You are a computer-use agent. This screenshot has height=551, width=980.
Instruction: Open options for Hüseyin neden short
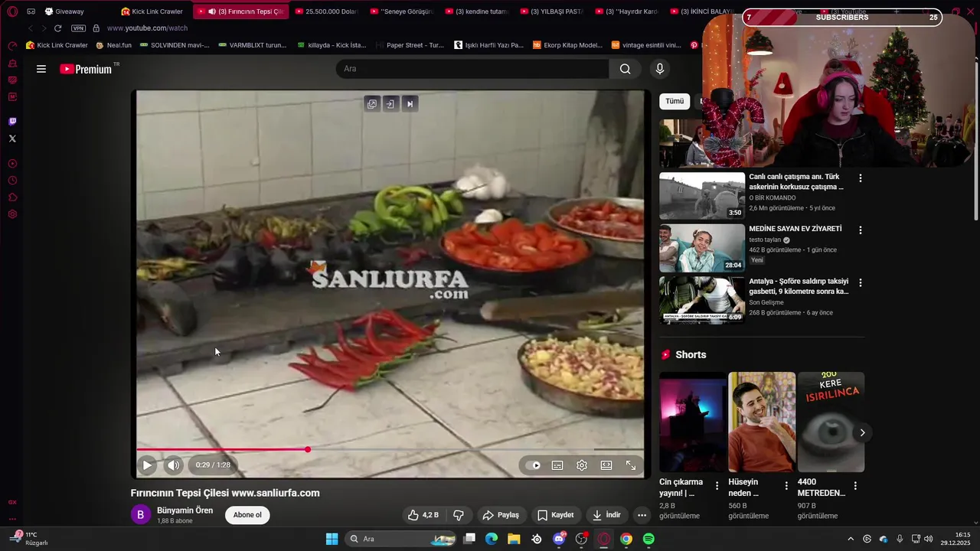coord(786,486)
